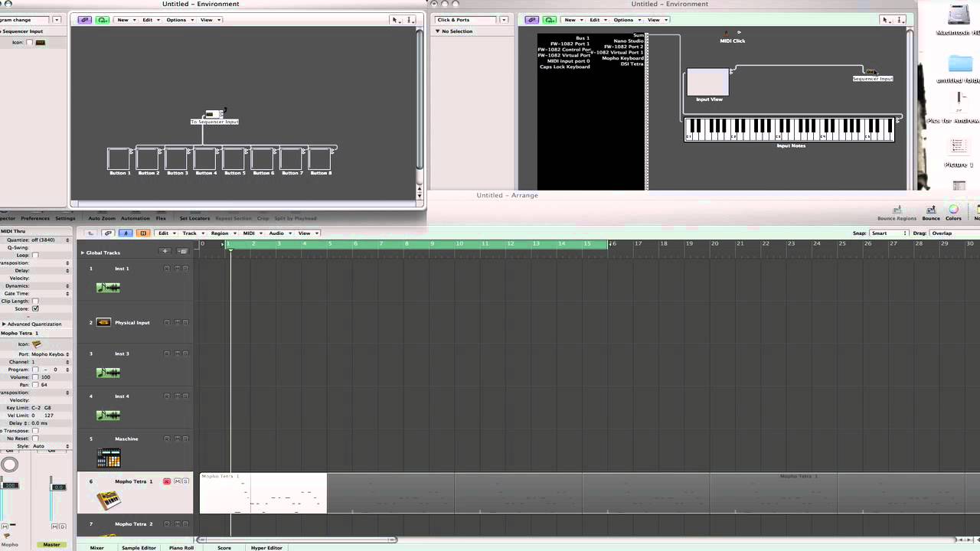980x551 pixels.
Task: Select the Input View monitor object
Action: pos(708,83)
